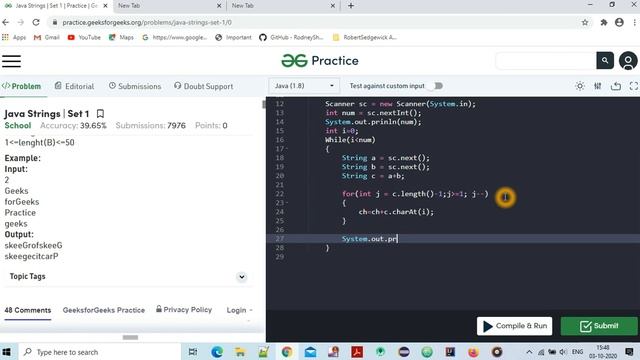The image size is (640, 360).
Task: Switch to the third New Tab
Action: point(282,6)
